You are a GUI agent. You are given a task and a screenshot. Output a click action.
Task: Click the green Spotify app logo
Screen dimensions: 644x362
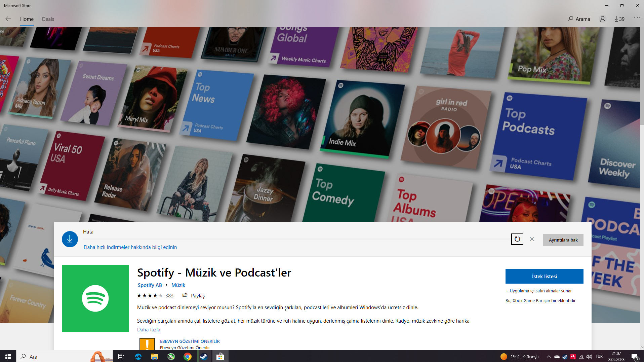[95, 298]
